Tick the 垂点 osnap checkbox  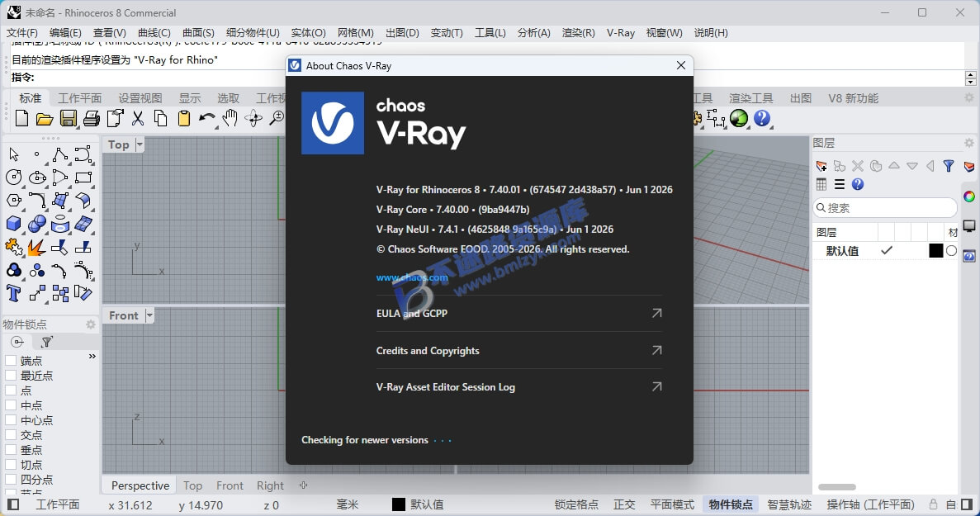pos(11,450)
